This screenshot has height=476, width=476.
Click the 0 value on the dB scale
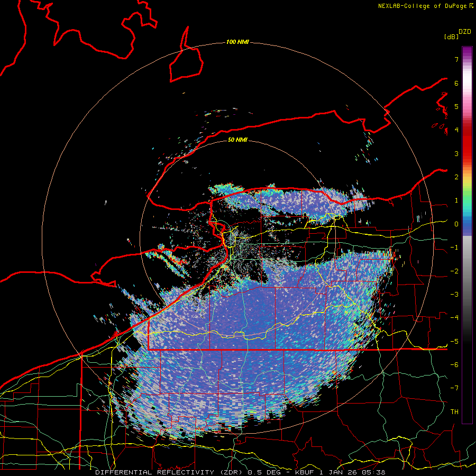456,224
